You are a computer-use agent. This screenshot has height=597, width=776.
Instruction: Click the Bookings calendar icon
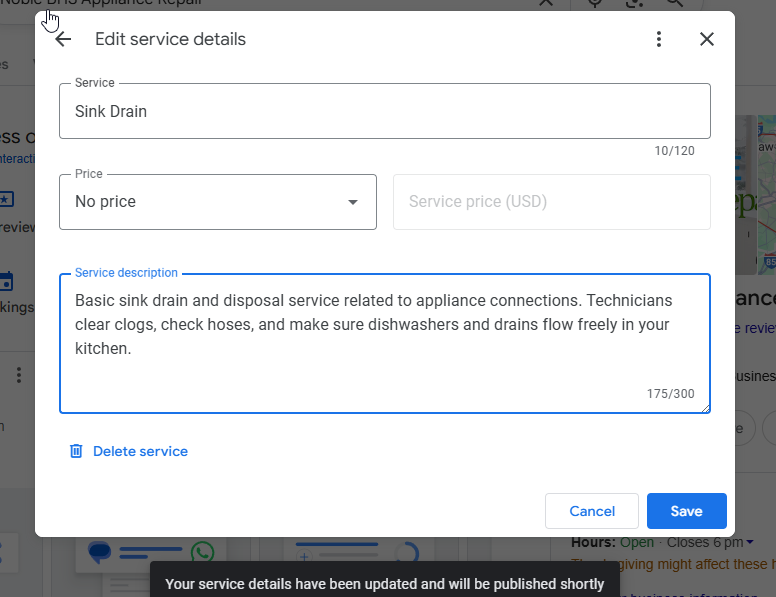tap(6, 282)
